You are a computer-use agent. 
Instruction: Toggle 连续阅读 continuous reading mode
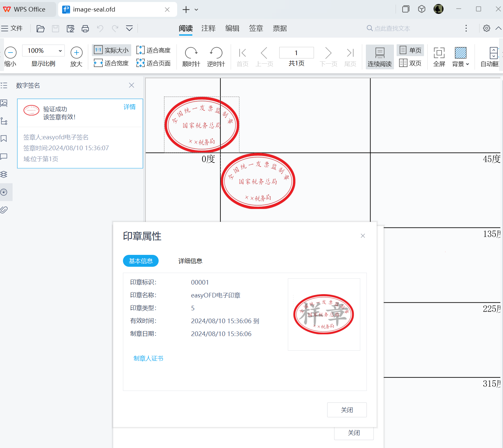coord(379,56)
